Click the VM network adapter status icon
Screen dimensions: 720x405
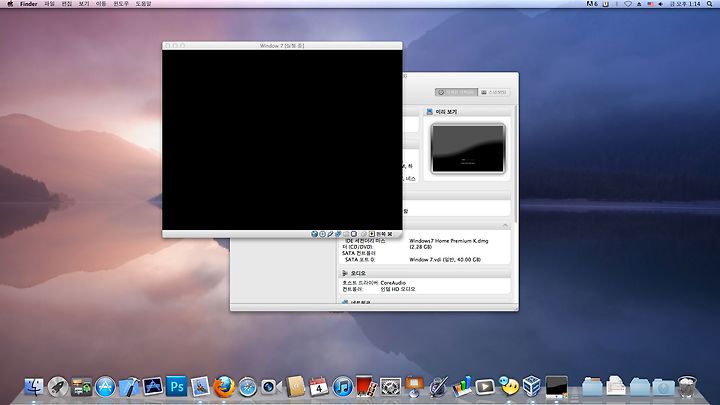click(338, 234)
